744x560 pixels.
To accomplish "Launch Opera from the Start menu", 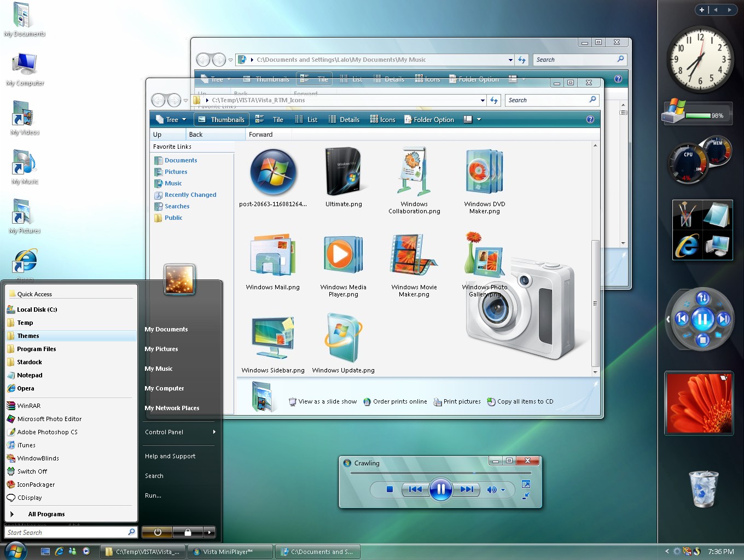I will coord(25,388).
